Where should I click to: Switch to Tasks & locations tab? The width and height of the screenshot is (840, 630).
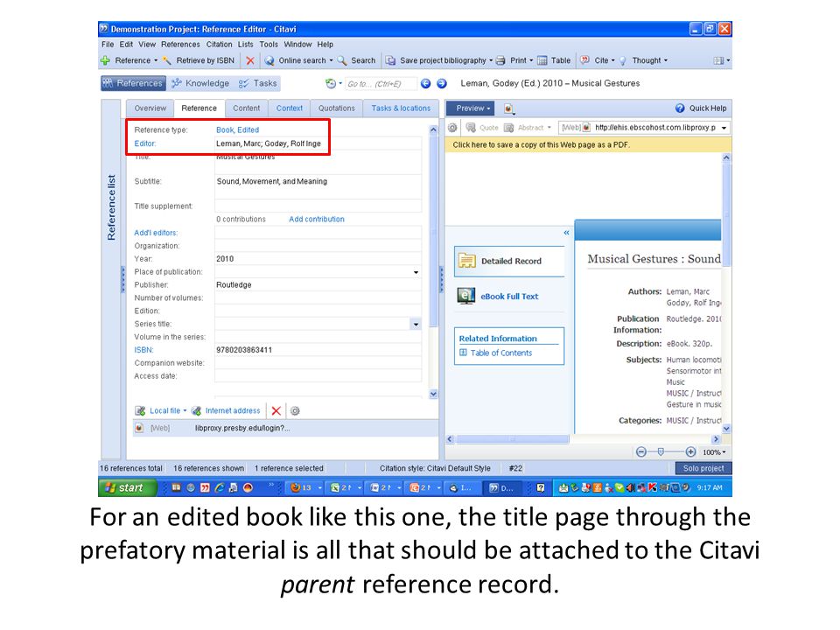pos(401,108)
